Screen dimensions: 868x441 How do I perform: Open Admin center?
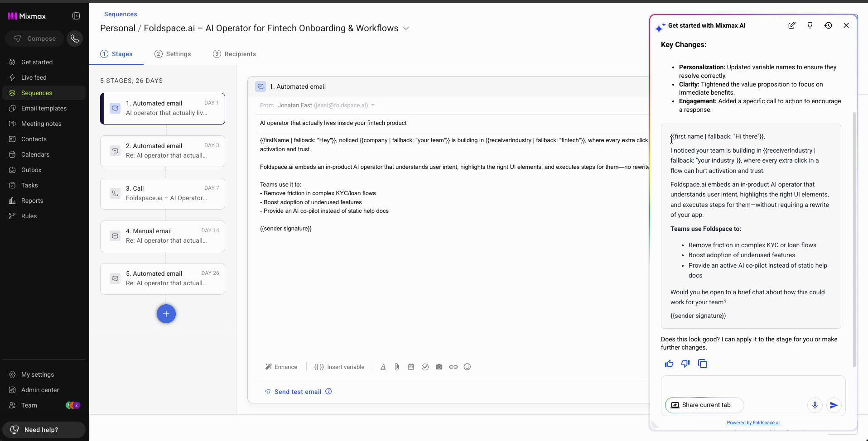coord(43,390)
